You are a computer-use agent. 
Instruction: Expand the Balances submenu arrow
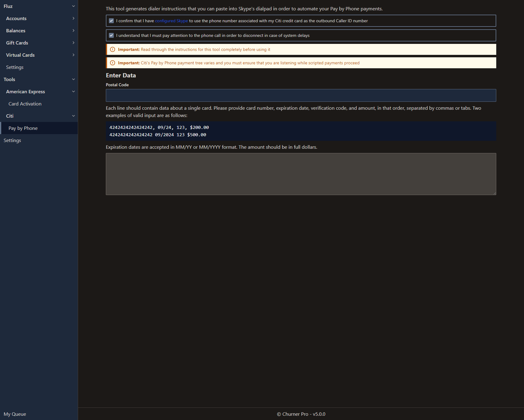(x=73, y=30)
